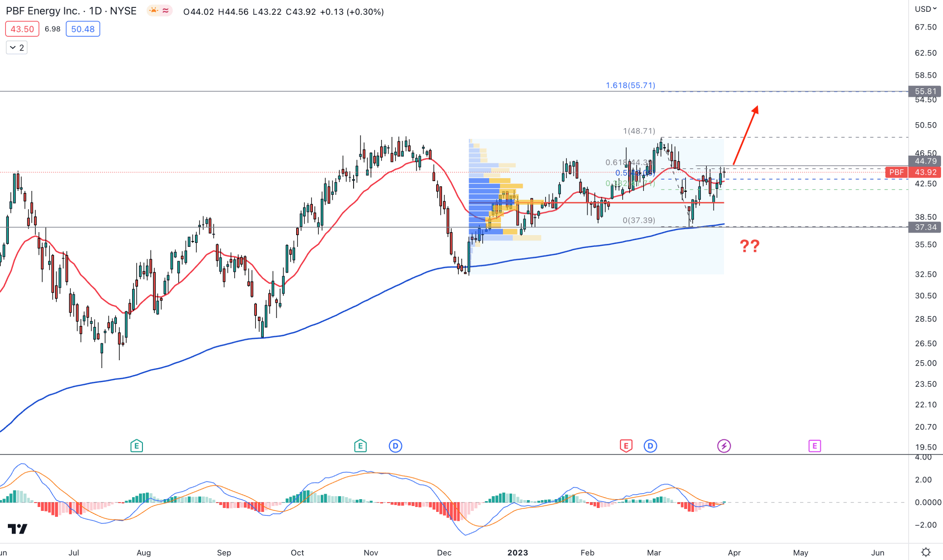Click the purple lightning news marker near April
The height and width of the screenshot is (560, 943).
724,446
